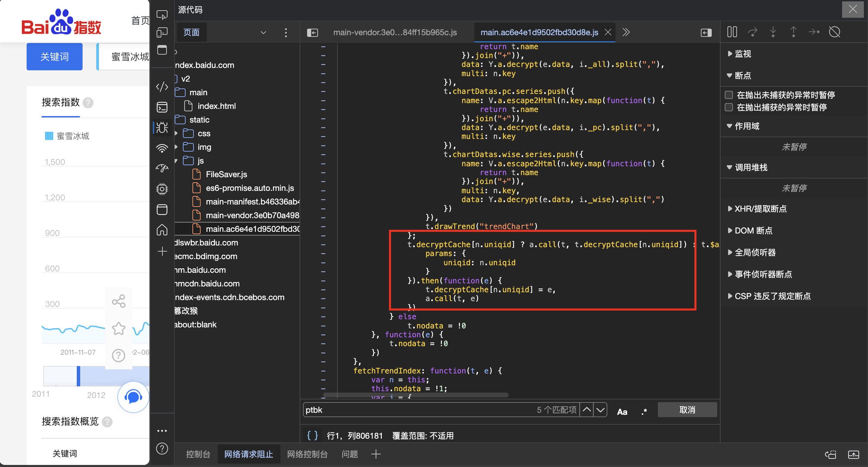
Task: Select the inspect element tool
Action: point(162,14)
